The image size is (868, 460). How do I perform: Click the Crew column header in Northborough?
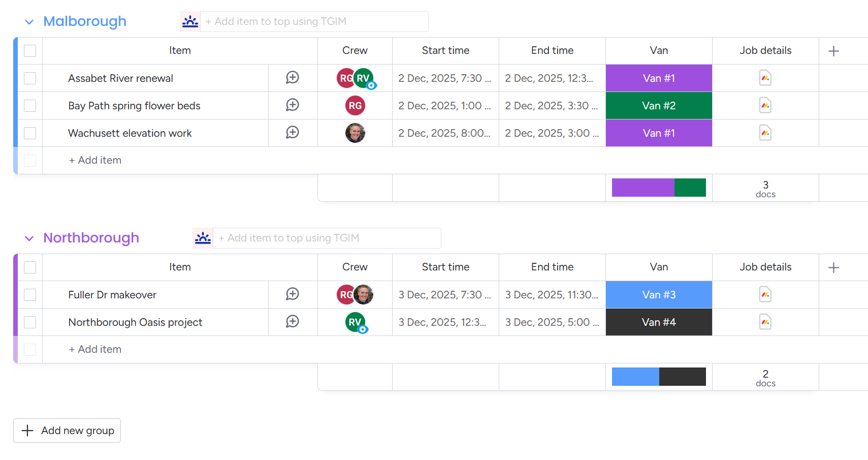tap(355, 267)
